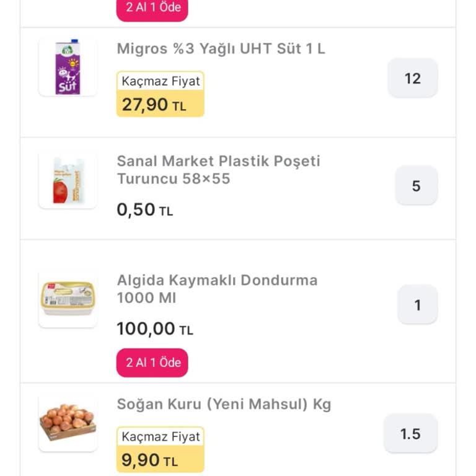Click the top 2 Al 1 Öde promotion badge
Image resolution: width=476 pixels, height=476 pixels.
[x=152, y=9]
